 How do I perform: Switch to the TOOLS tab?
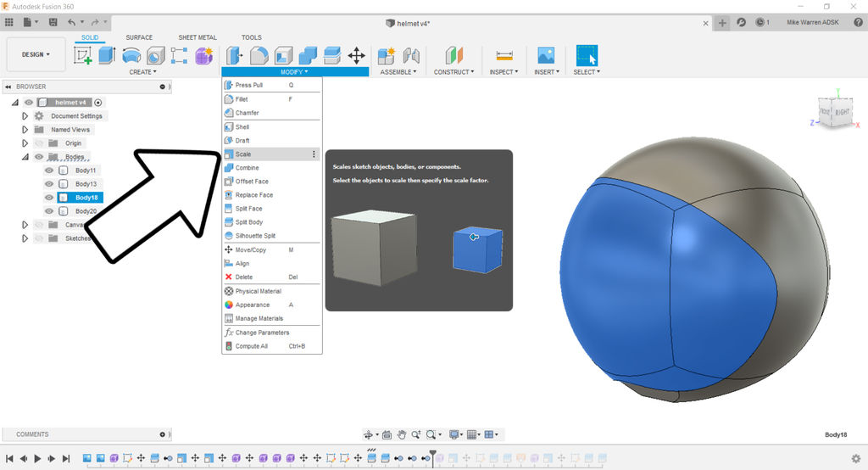coord(251,37)
